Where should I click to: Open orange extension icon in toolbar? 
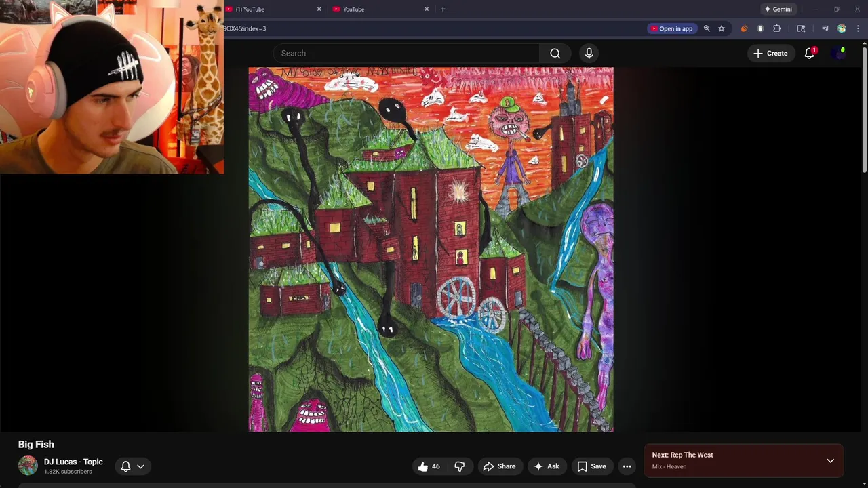click(744, 28)
